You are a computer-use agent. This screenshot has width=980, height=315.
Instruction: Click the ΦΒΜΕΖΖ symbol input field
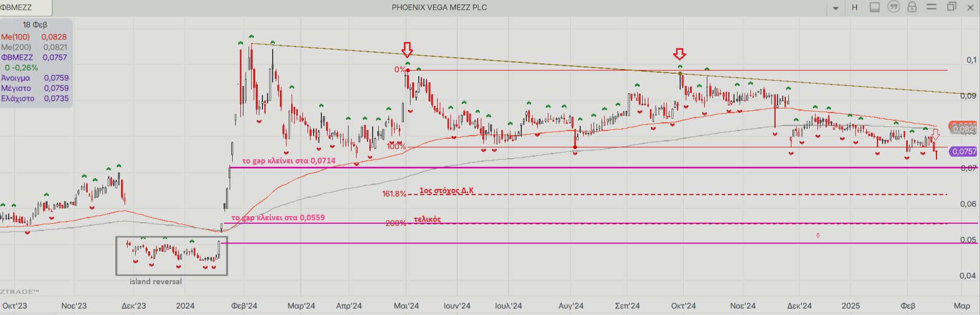[26, 7]
